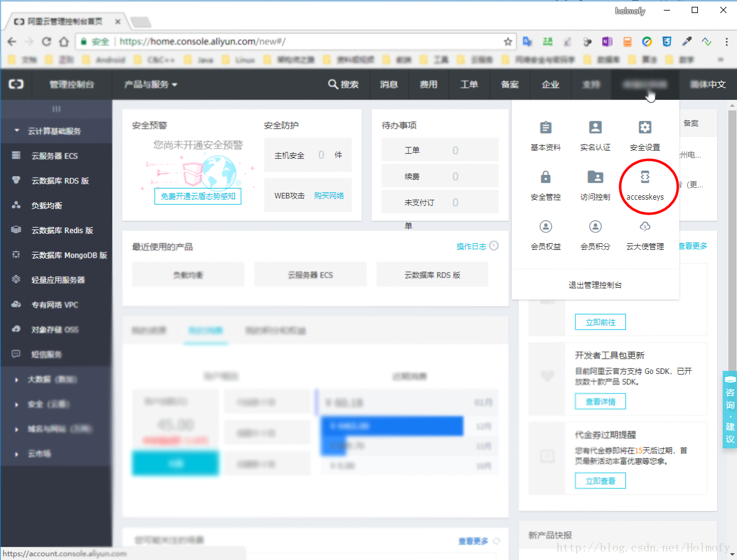Open 安全设置 gear icon
This screenshot has width=737, height=560.
[x=645, y=127]
